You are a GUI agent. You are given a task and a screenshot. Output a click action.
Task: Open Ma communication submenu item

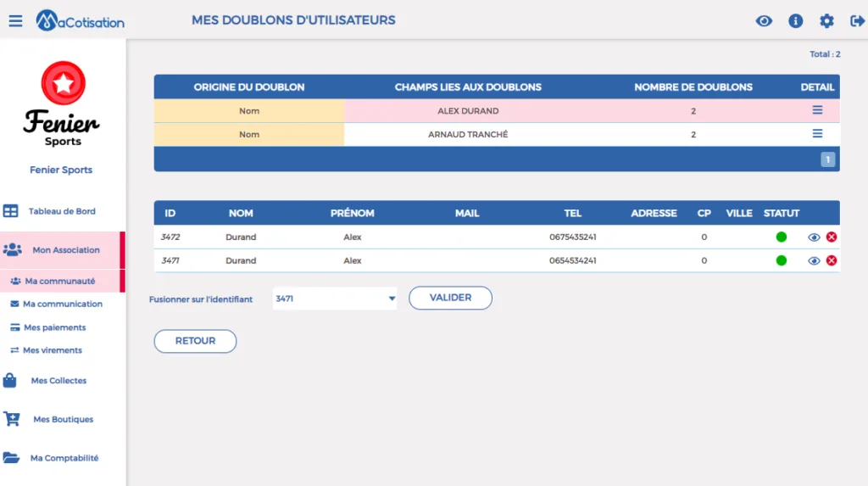coord(63,304)
